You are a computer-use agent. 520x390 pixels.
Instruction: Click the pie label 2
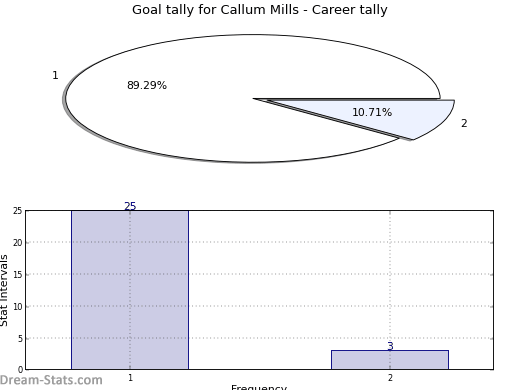coord(464,123)
